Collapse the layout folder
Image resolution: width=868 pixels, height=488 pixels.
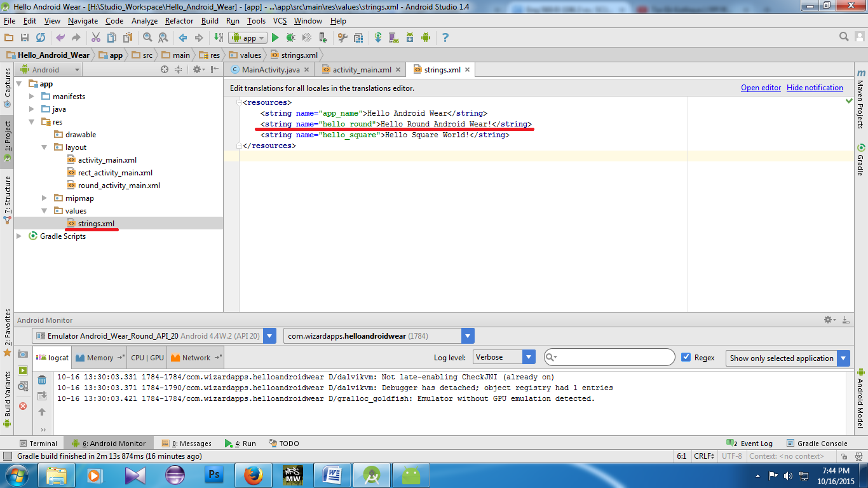coord(44,147)
